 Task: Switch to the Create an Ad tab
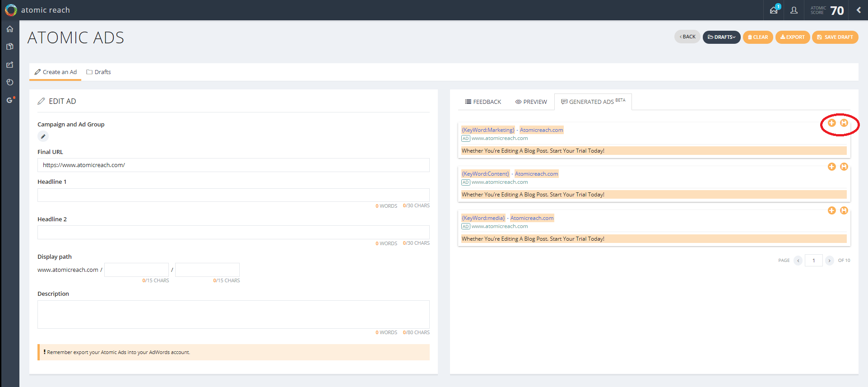point(56,72)
